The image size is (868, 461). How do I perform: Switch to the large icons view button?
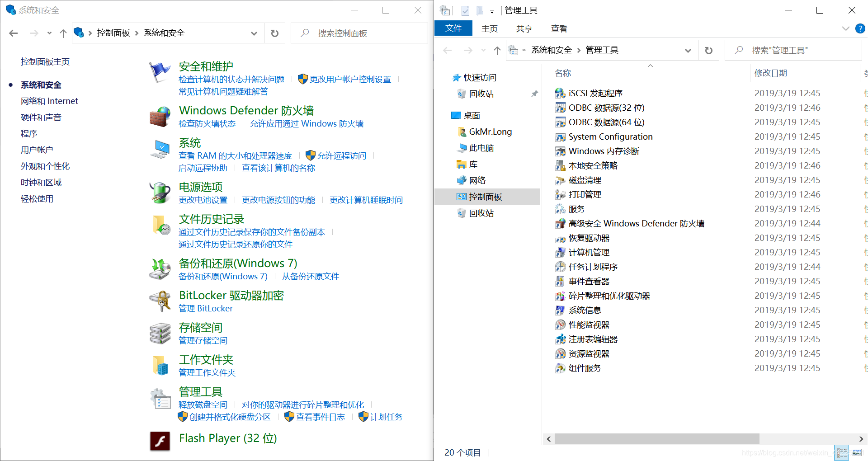coord(857,452)
